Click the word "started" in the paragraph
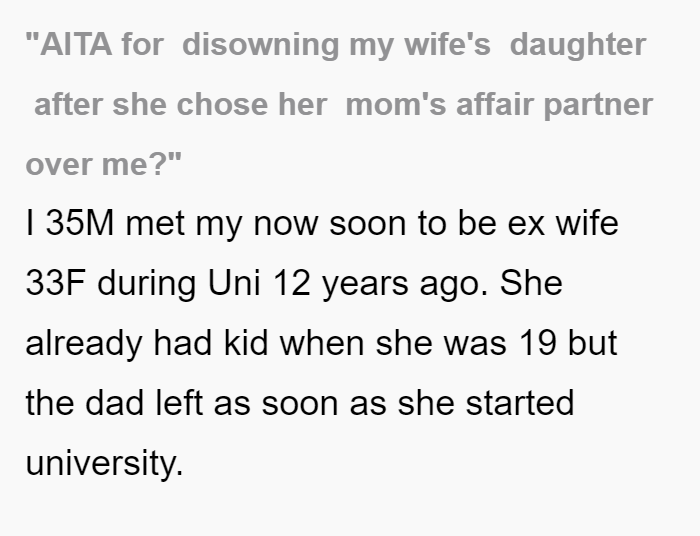 pos(519,403)
